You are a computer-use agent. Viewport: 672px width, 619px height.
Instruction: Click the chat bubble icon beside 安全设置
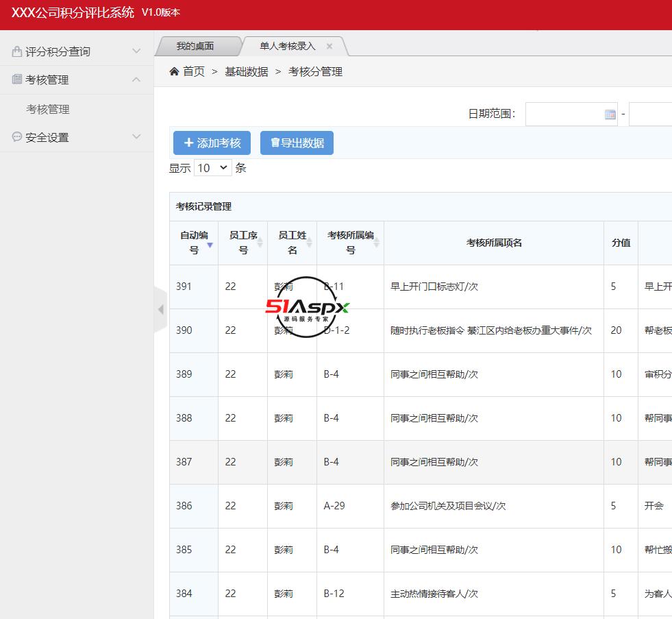pos(16,137)
